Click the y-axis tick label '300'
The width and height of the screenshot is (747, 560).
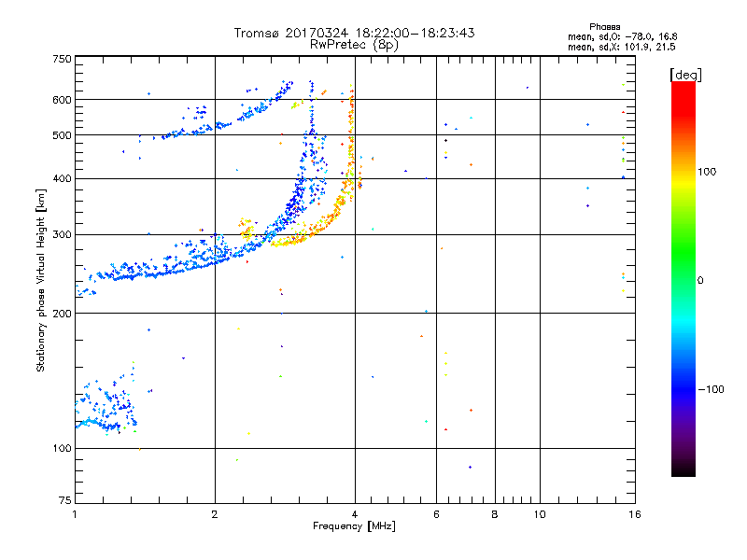point(62,235)
